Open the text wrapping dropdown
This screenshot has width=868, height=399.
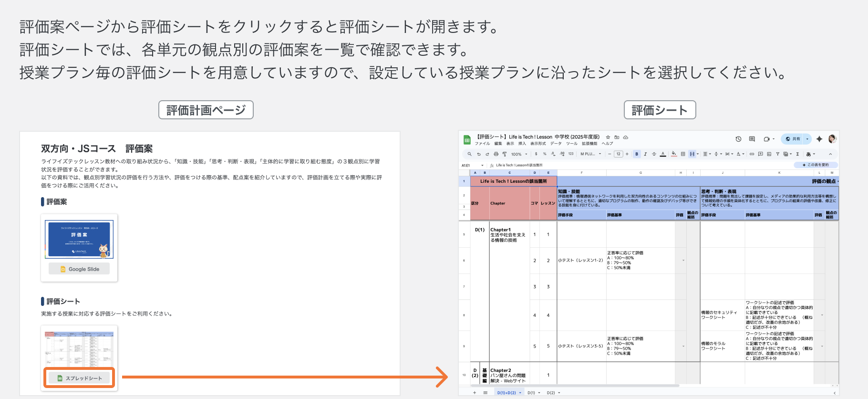729,154
